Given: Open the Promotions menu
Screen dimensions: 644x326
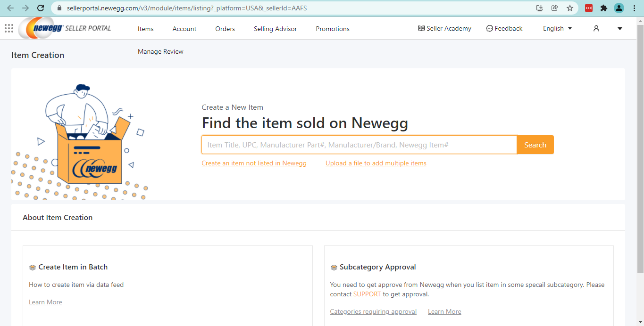Looking at the screenshot, I should click(x=333, y=29).
